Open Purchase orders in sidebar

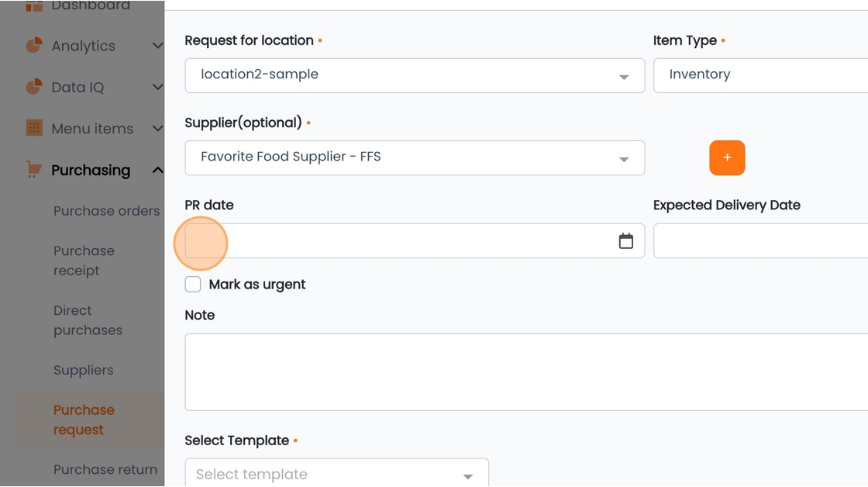pyautogui.click(x=106, y=211)
